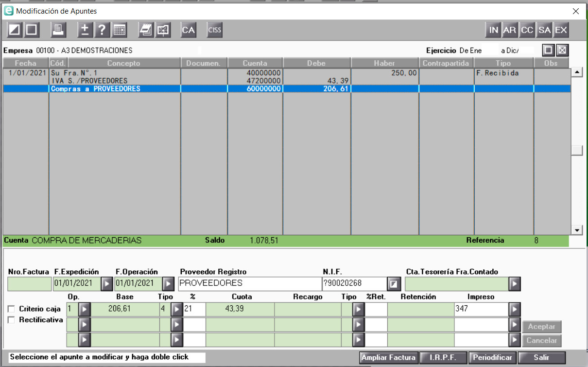The height and width of the screenshot is (367, 588).
Task: Click the CISS toolbar button
Action: pyautogui.click(x=214, y=30)
